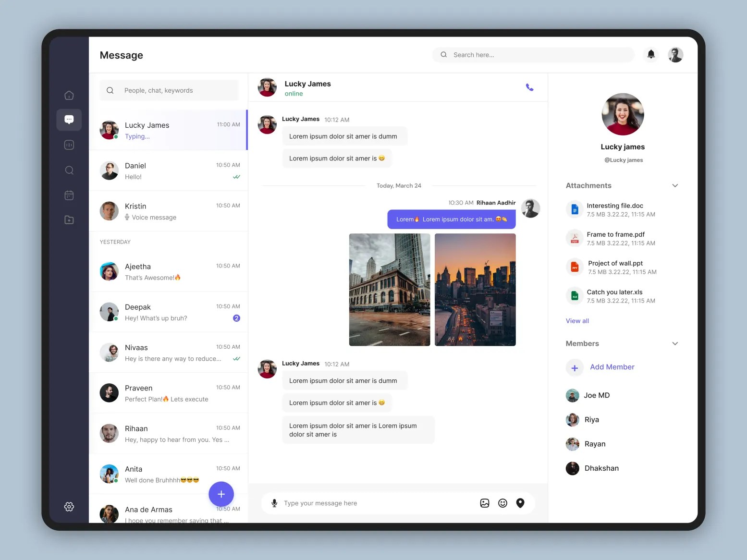Open the analytics bars sidebar icon
Viewport: 747px width, 560px height.
(69, 145)
